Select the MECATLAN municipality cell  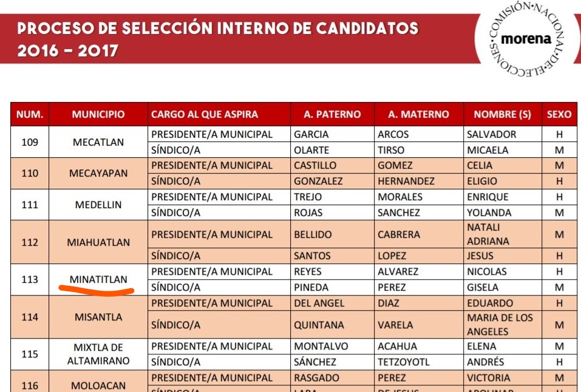click(98, 143)
